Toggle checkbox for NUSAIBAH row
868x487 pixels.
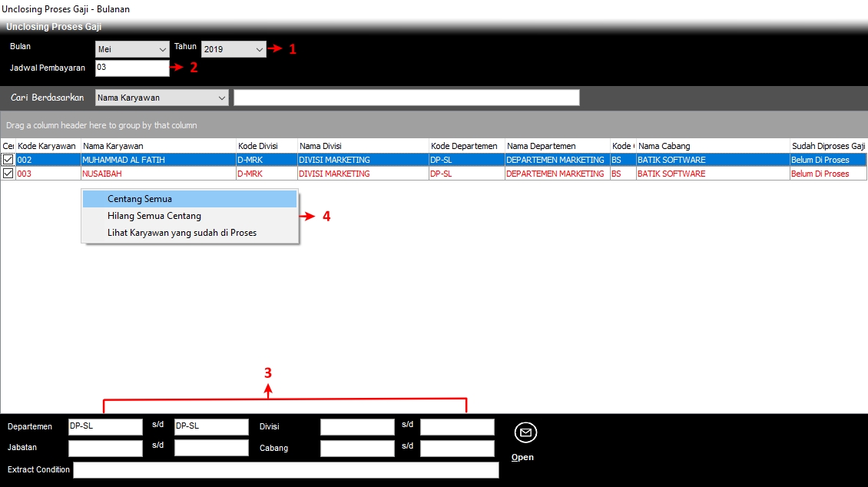(8, 174)
